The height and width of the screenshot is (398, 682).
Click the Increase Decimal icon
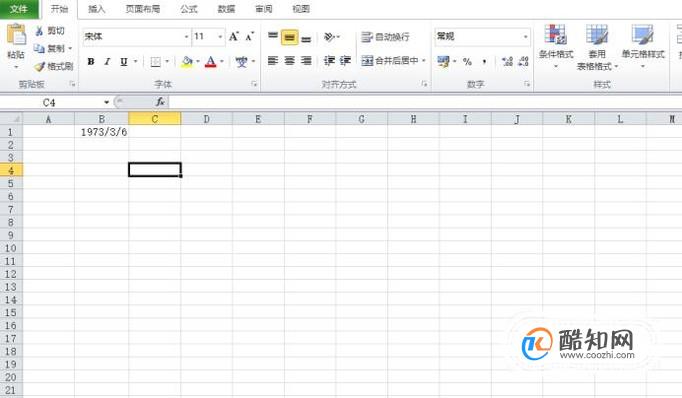[x=507, y=61]
